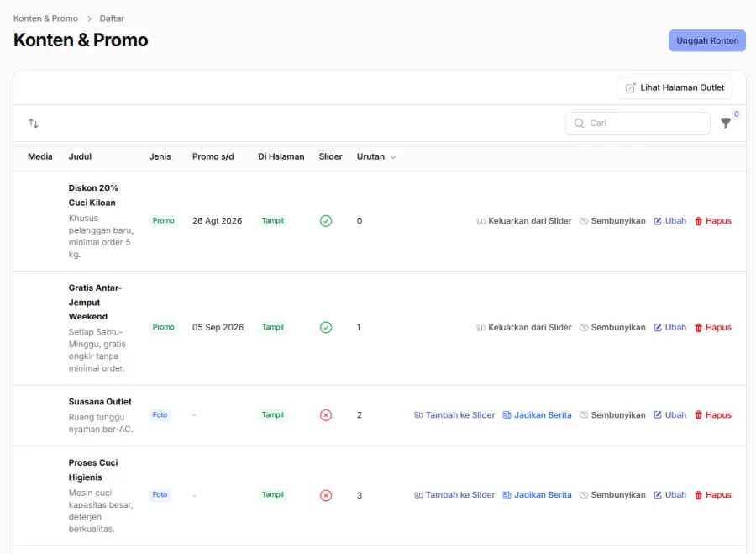Edit Suasana Outlet via Ubah
This screenshot has width=756, height=554.
point(669,415)
